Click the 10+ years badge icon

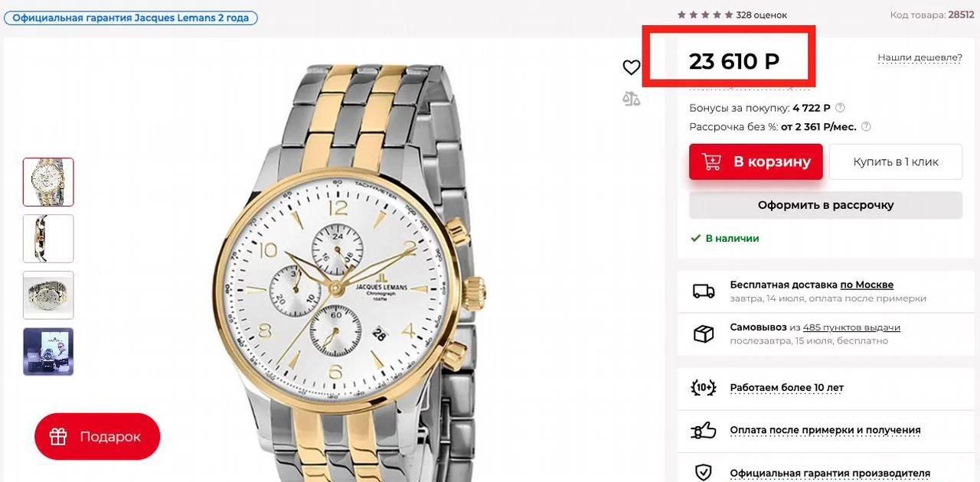pyautogui.click(x=703, y=388)
